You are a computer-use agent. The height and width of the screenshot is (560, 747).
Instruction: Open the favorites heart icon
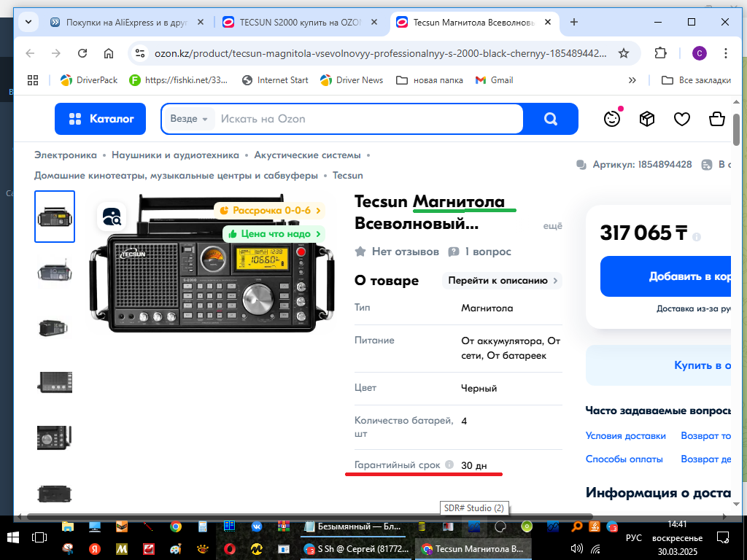click(682, 119)
